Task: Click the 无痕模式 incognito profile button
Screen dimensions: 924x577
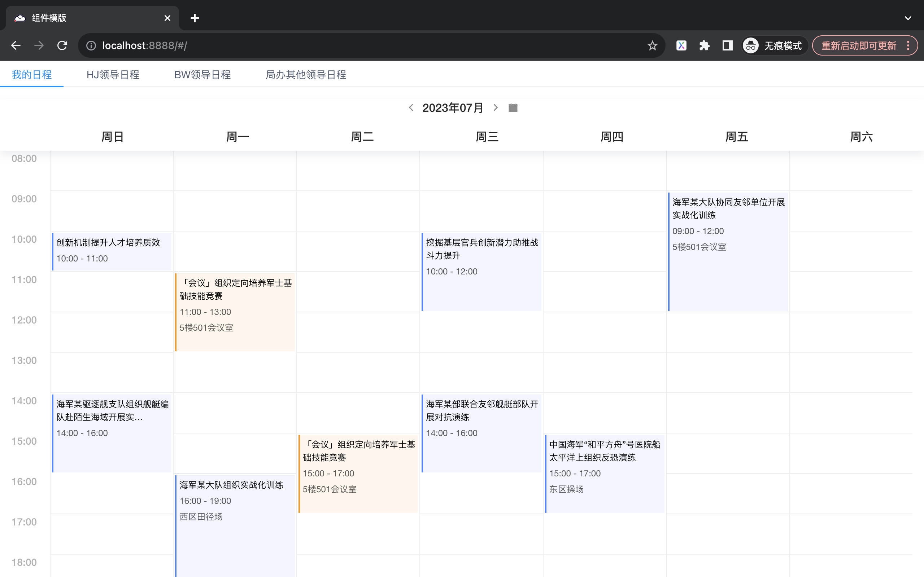Action: coord(774,46)
